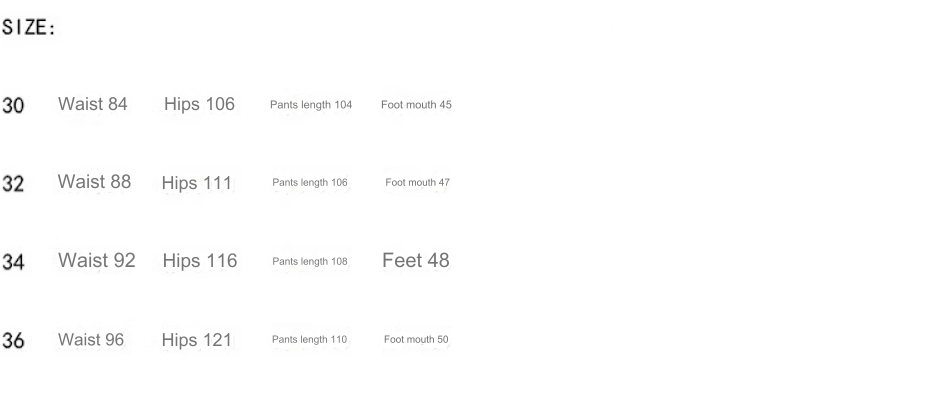Click Waist 92 text
The width and height of the screenshot is (941, 399).
97,260
